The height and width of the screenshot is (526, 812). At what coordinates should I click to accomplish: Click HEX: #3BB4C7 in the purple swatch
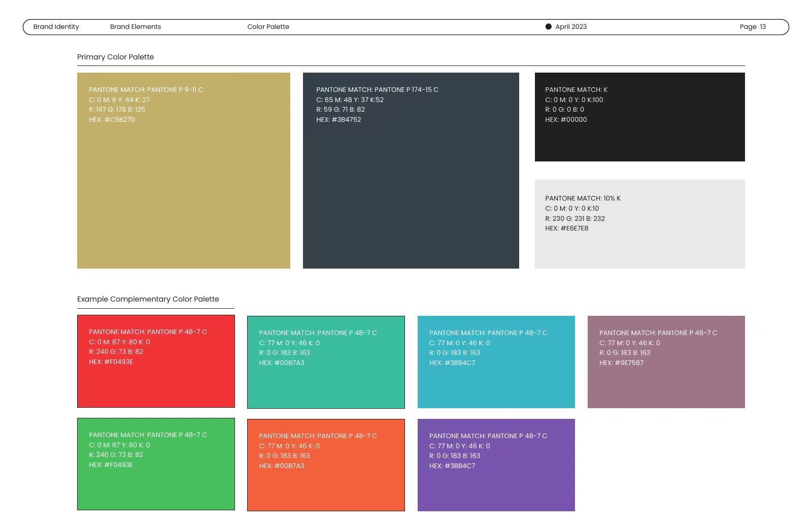point(452,466)
